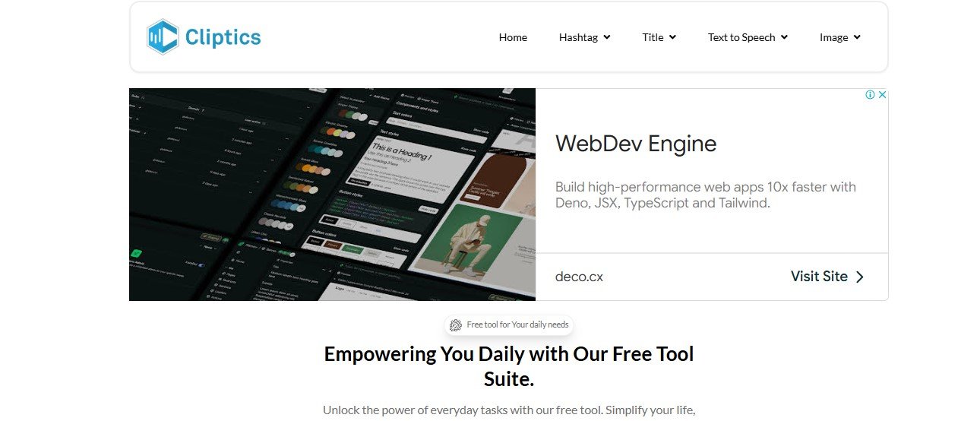
Task: Expand the Hashtag dropdown chevron
Action: pos(606,37)
